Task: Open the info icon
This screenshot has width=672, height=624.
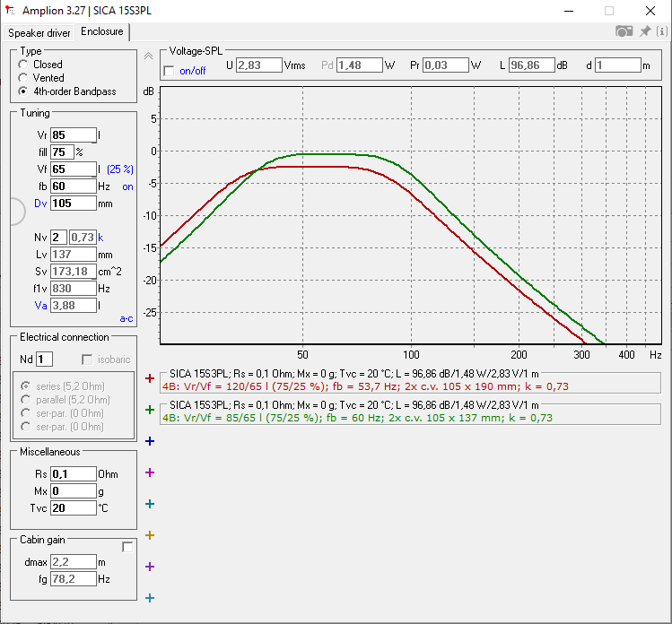Action: point(662,31)
